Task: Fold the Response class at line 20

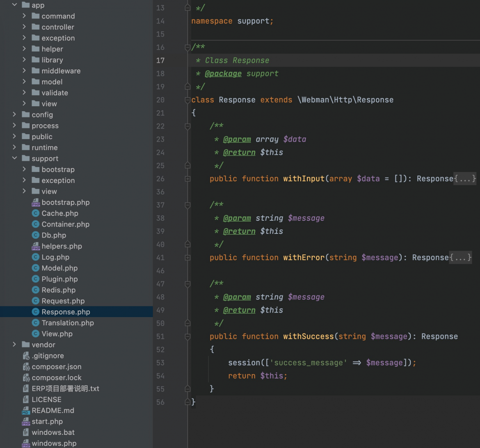Action: click(x=187, y=100)
